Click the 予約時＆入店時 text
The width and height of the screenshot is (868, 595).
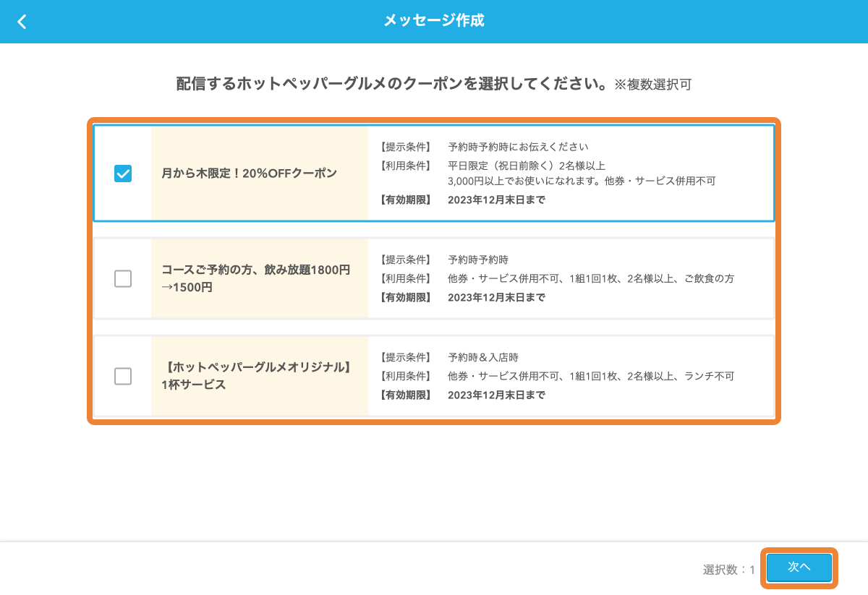(483, 357)
